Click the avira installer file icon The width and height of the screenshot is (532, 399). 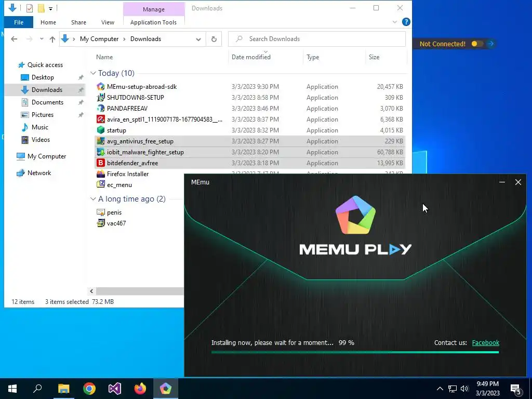pyautogui.click(x=100, y=119)
